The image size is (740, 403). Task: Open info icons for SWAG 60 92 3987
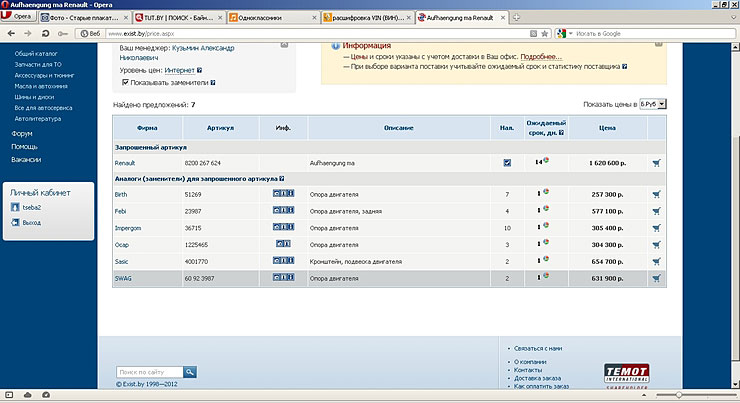(283, 277)
